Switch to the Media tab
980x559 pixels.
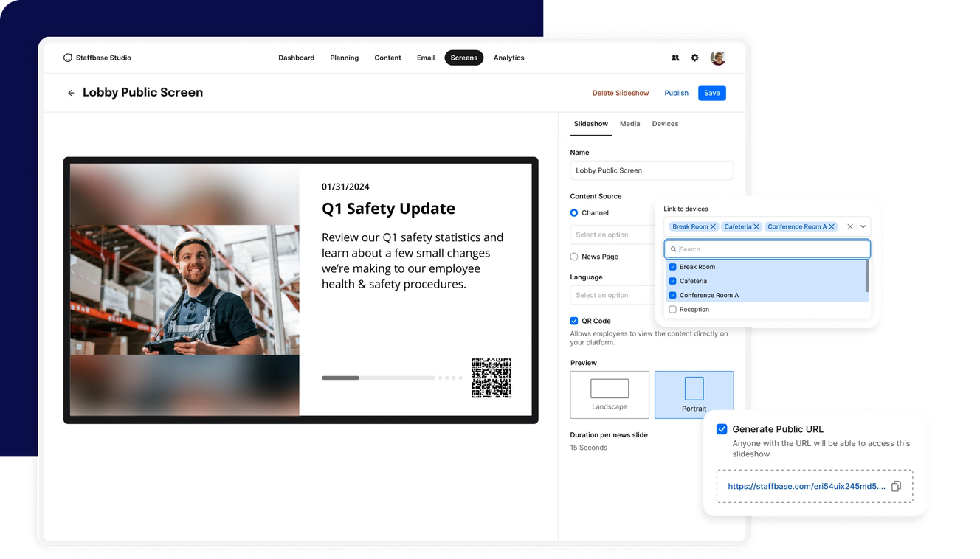[629, 124]
